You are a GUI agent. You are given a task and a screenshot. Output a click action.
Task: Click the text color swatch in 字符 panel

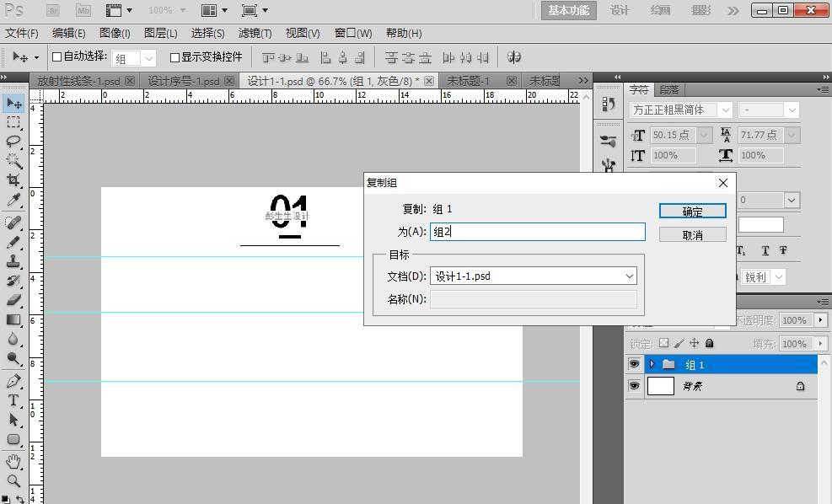click(x=760, y=224)
